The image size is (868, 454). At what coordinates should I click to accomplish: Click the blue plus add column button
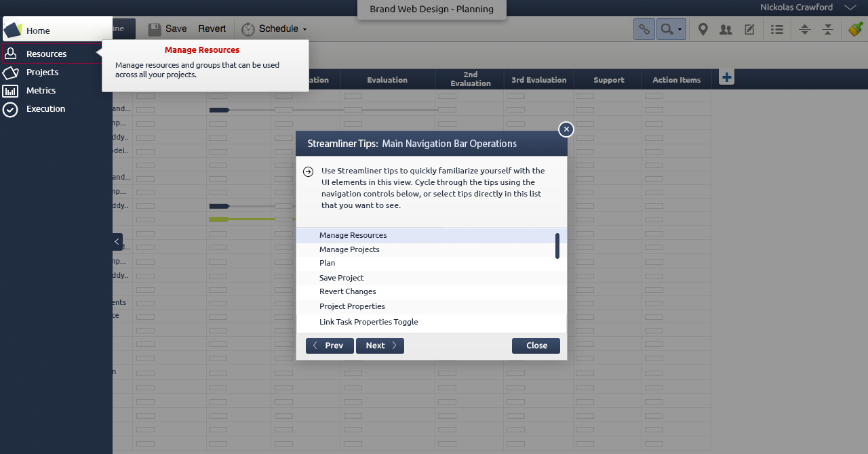726,77
